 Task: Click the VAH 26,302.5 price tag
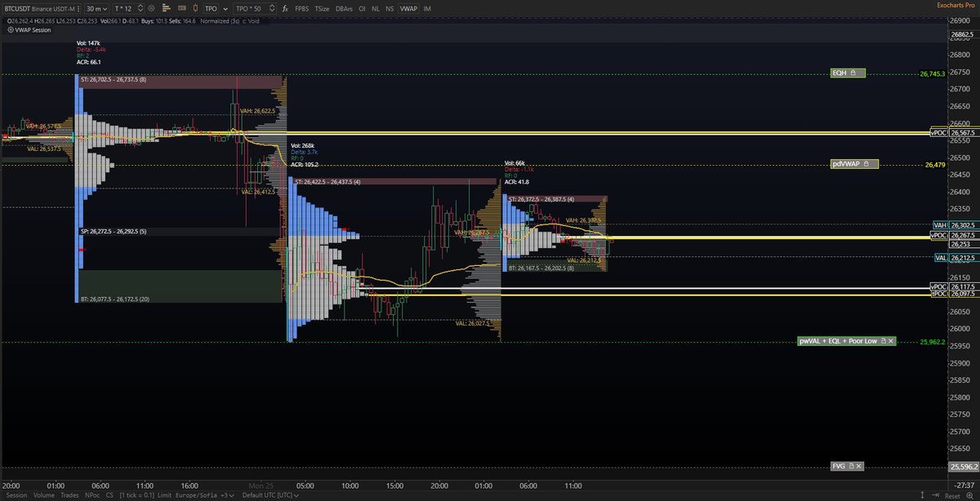[x=956, y=225]
